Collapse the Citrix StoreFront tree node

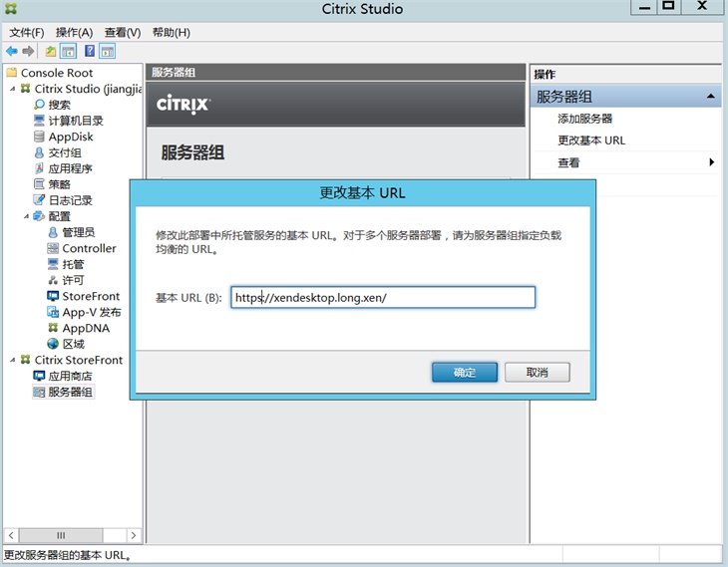pyautogui.click(x=13, y=360)
